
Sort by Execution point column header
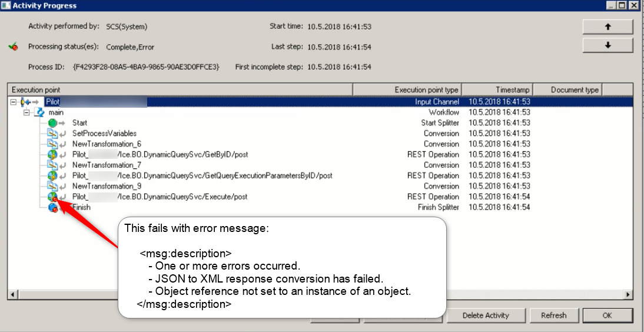click(180, 89)
